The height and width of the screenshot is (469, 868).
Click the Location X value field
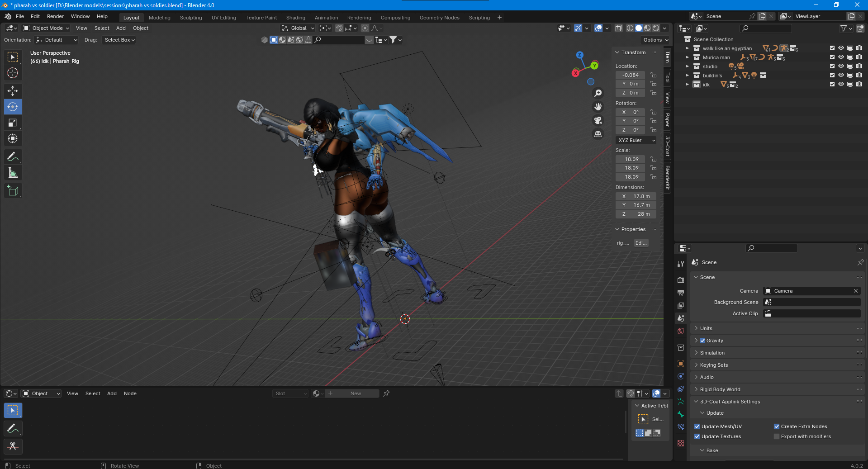point(631,75)
